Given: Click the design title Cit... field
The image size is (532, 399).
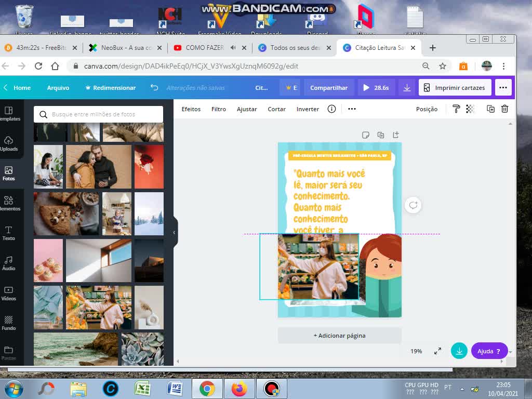Looking at the screenshot, I should 261,88.
